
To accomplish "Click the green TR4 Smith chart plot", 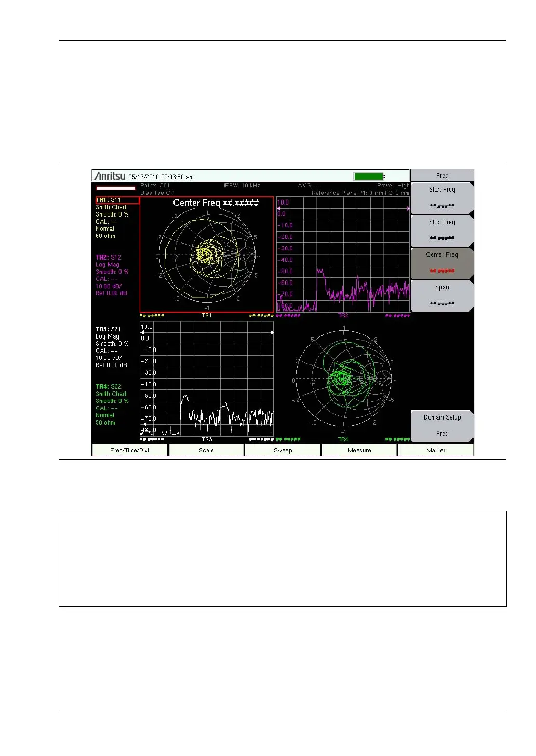I will click(343, 378).
